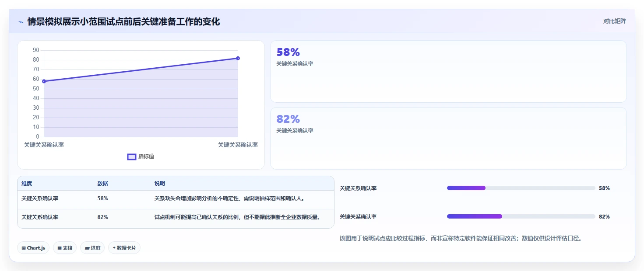The width and height of the screenshot is (644, 271).
Task: Click the 58% cell in the table
Action: 102,198
